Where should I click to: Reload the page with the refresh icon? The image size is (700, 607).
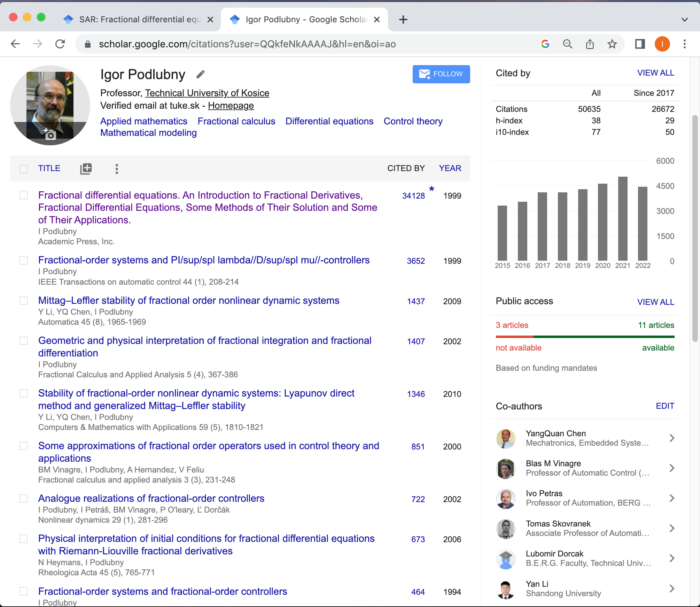(60, 44)
